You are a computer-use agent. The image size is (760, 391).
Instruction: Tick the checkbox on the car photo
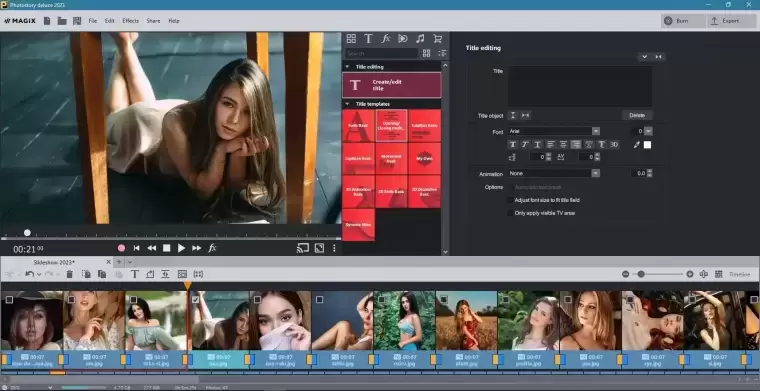tap(692, 300)
